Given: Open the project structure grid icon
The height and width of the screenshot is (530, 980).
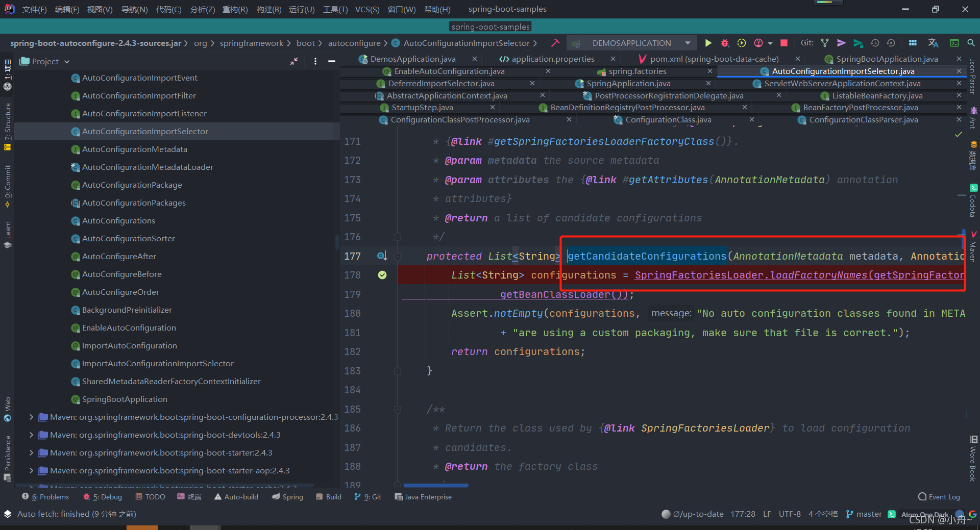Looking at the screenshot, I should coord(913,43).
